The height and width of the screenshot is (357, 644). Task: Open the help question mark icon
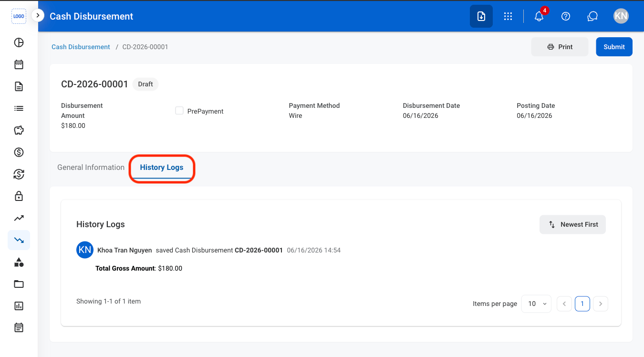[x=566, y=16]
